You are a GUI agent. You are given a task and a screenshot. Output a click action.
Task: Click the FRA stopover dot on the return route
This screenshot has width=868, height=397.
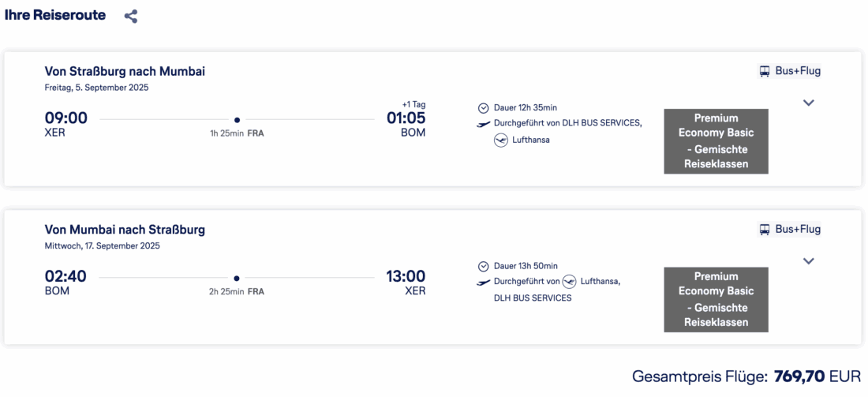pos(237,278)
